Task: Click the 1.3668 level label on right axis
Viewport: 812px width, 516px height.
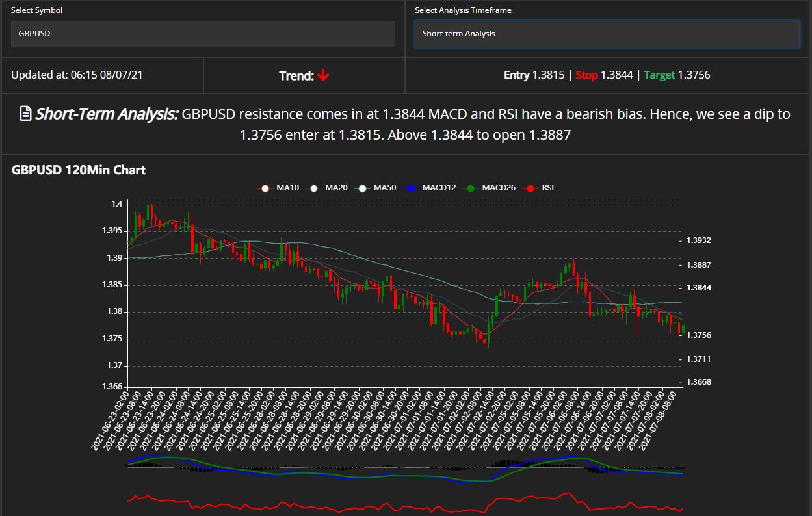Action: tap(700, 382)
